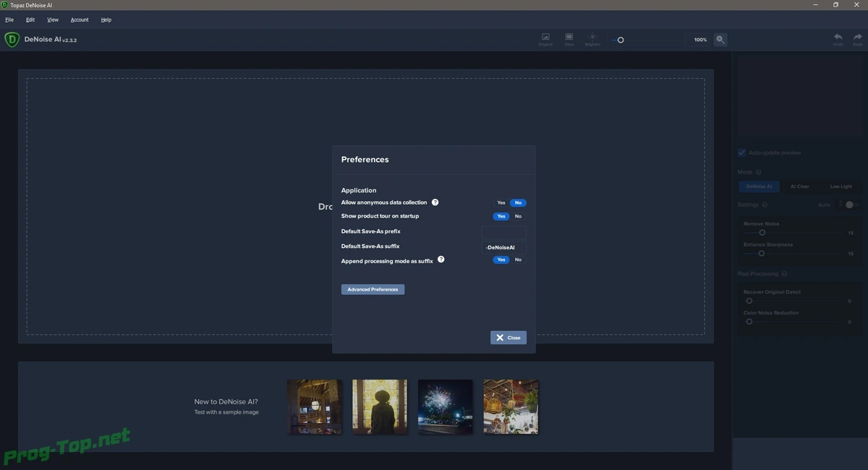Click the Application section heading
Image resolution: width=868 pixels, height=470 pixels.
click(359, 190)
